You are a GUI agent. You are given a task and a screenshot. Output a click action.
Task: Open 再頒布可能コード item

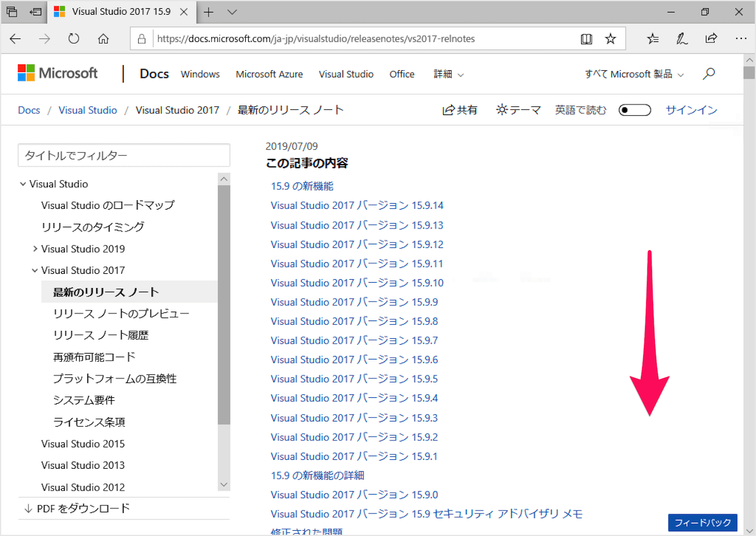[x=94, y=357]
